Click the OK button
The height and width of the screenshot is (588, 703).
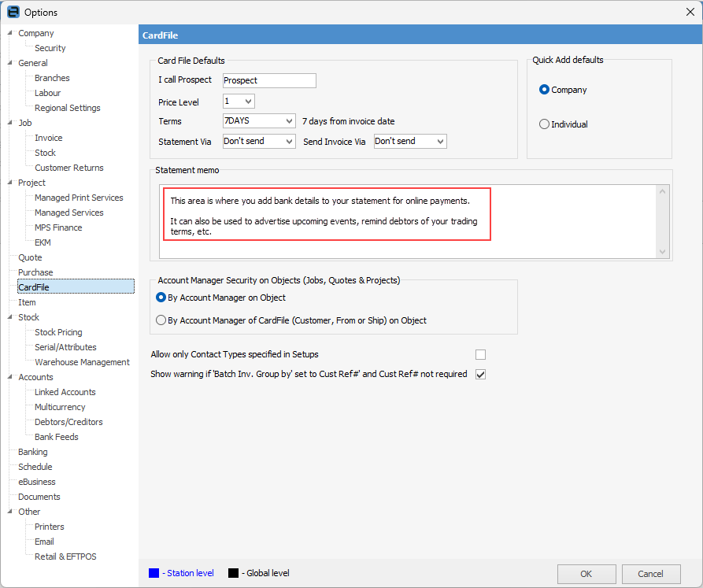[x=586, y=574]
